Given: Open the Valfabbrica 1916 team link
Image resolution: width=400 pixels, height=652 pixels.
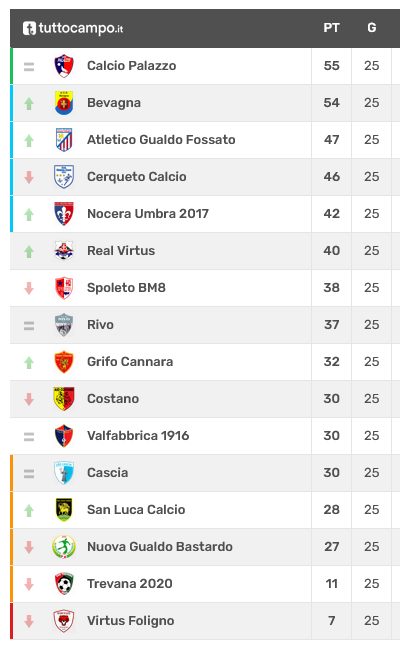Looking at the screenshot, I should [138, 436].
